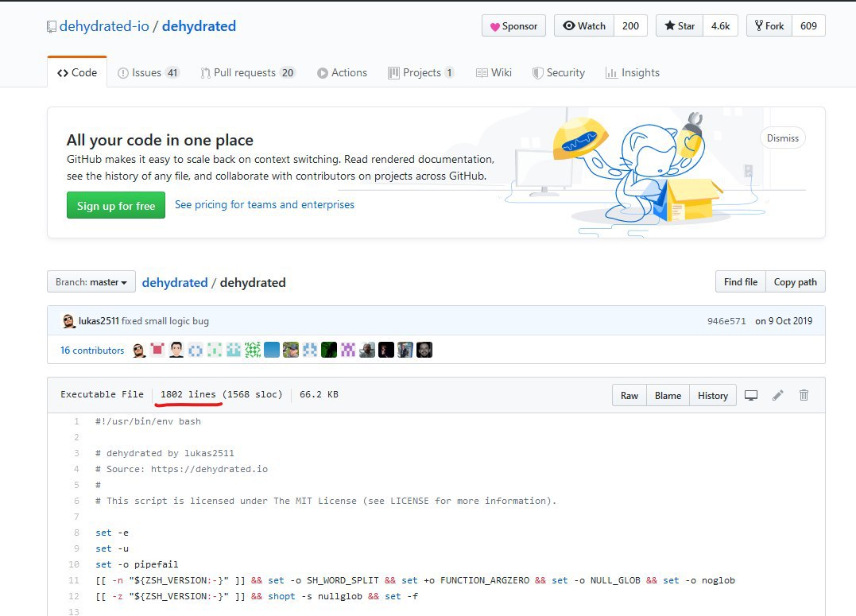Open the Blame view
856x616 pixels.
[x=668, y=395]
